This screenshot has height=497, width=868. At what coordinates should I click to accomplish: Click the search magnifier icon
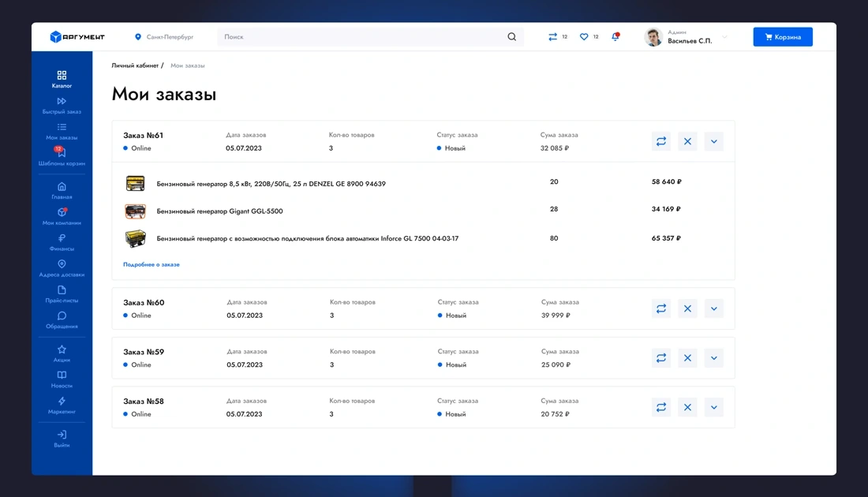[511, 36]
